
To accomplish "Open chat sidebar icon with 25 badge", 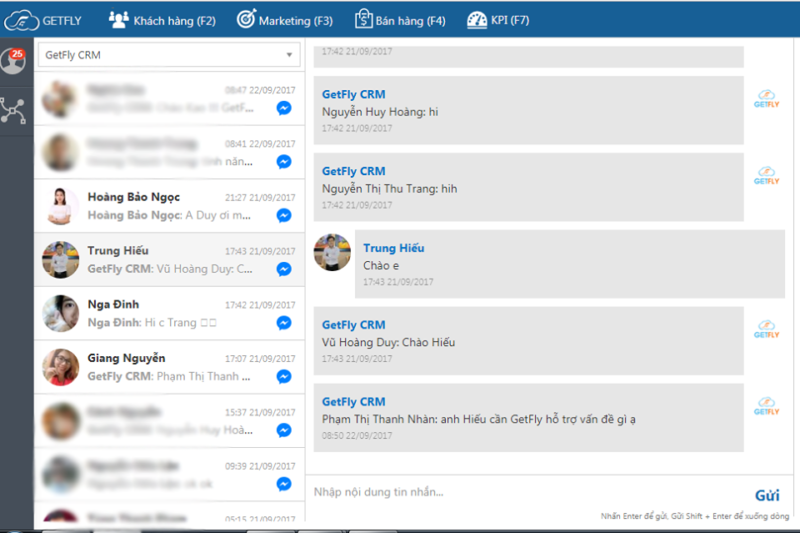I will coord(14,61).
